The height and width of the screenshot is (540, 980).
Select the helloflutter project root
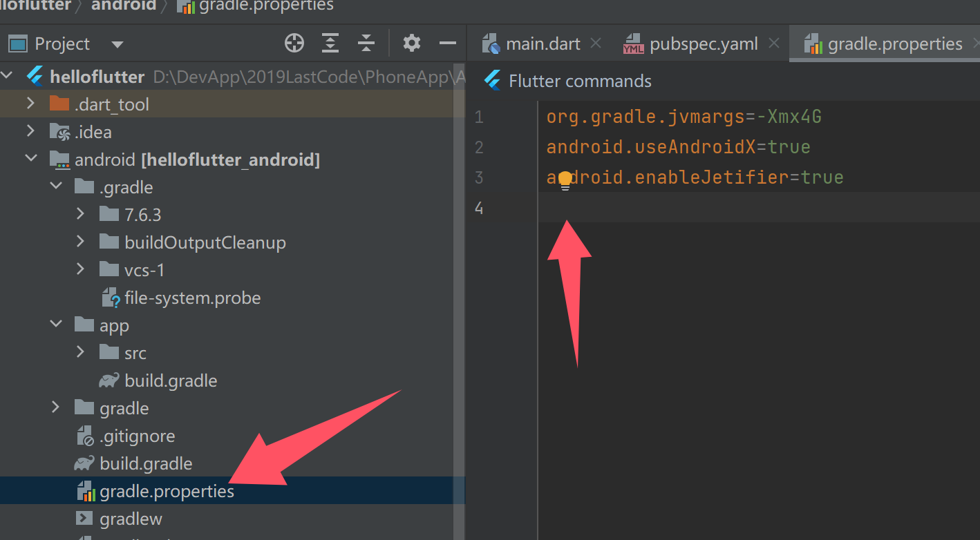pyautogui.click(x=97, y=77)
